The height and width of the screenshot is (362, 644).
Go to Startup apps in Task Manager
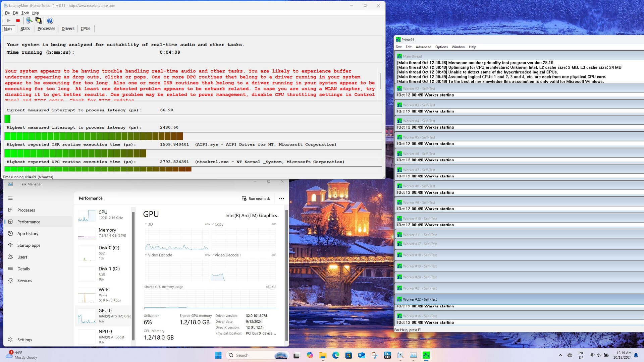(39, 245)
